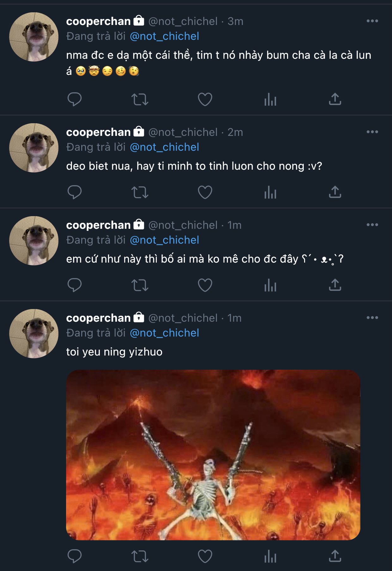
Task: Retweet the 'toi yeu ning yizhuo' tweet
Action: [140, 556]
